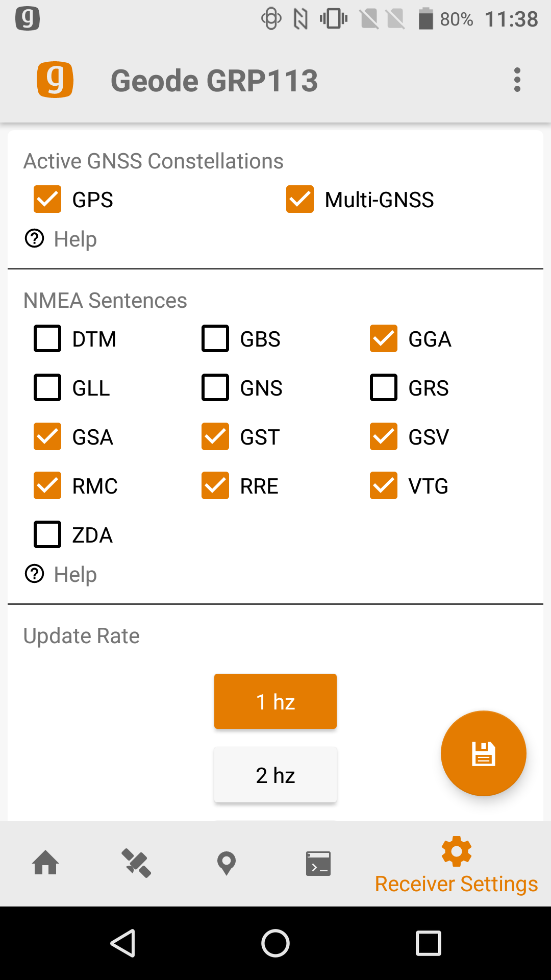The image size is (551, 980).
Task: Open the three-dot overflow menu
Action: click(x=517, y=80)
